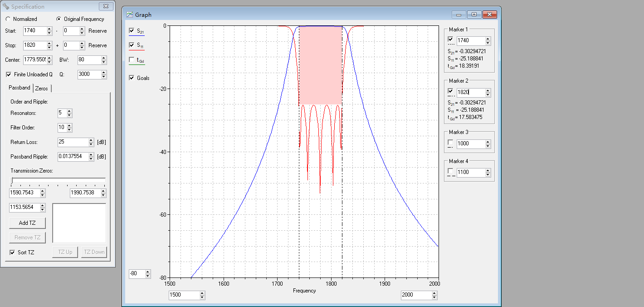Select the Normalized radio button
The width and height of the screenshot is (644, 307).
[x=8, y=19]
